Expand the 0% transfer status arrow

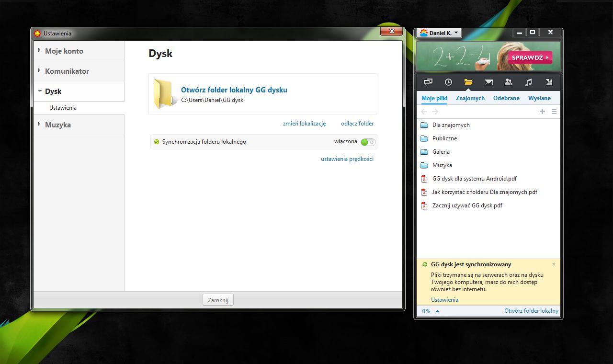pyautogui.click(x=437, y=311)
